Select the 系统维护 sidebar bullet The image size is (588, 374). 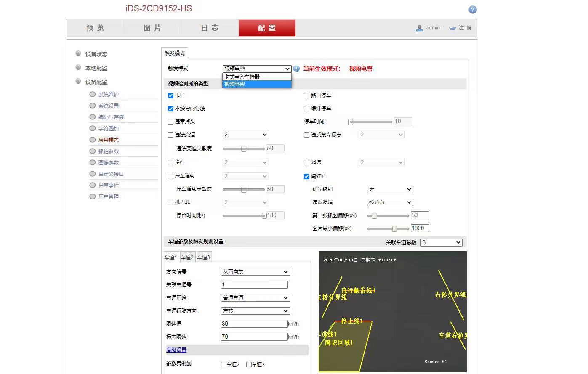click(92, 94)
